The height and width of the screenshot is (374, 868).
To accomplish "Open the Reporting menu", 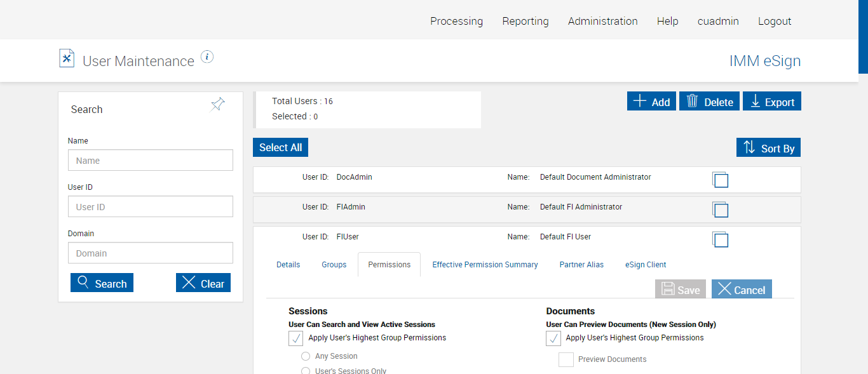I will pos(526,21).
